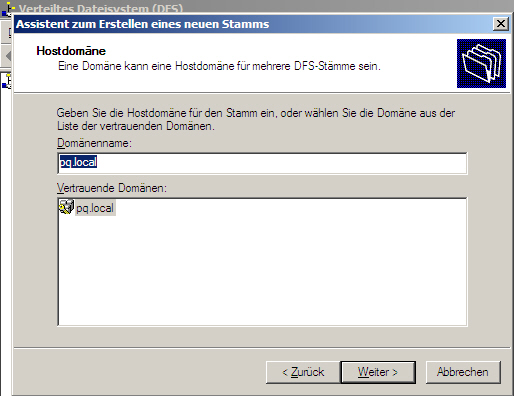The image size is (514, 396).
Task: Select the pq.local domain icon in trusted list
Action: (x=66, y=207)
